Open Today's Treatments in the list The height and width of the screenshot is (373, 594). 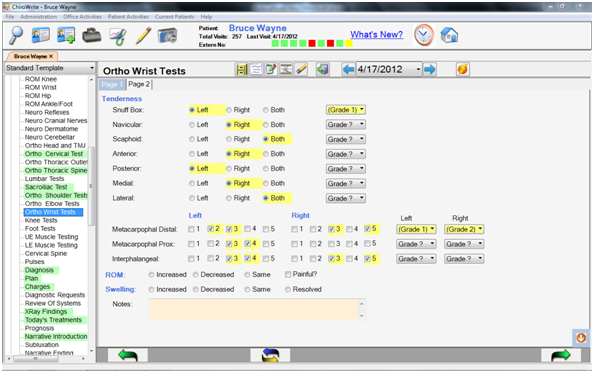point(53,320)
